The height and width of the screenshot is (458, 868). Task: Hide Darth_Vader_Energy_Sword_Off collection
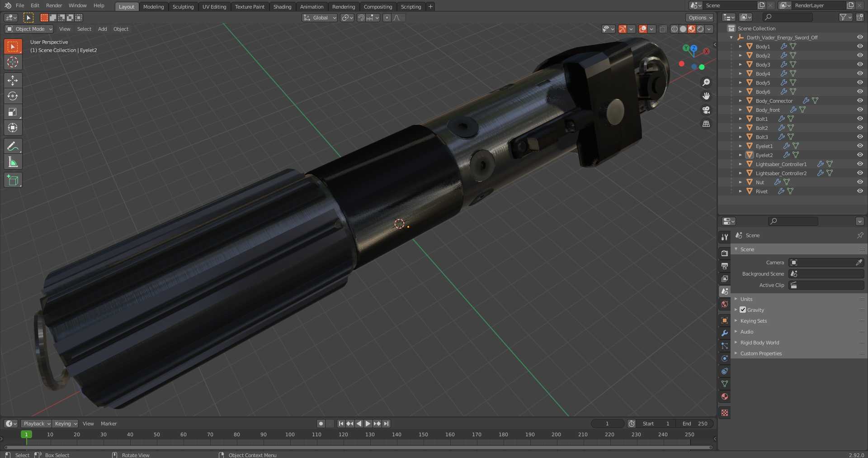pyautogui.click(x=860, y=37)
